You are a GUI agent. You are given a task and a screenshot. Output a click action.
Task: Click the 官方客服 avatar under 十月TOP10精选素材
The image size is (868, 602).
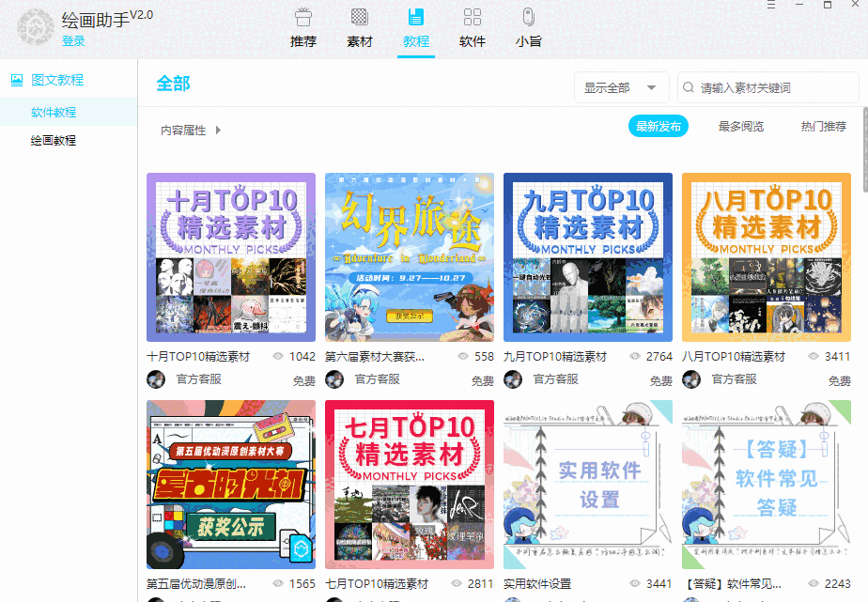[156, 379]
